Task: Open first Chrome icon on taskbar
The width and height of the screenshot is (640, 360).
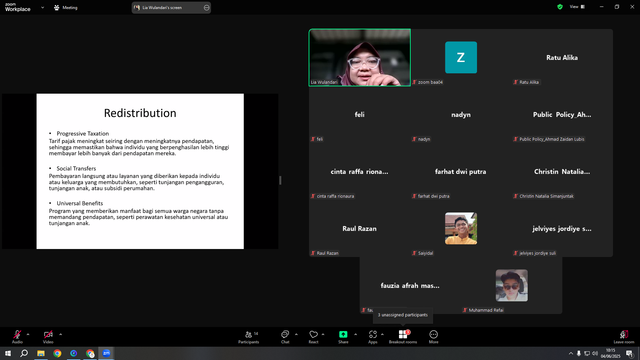Action: (57, 353)
